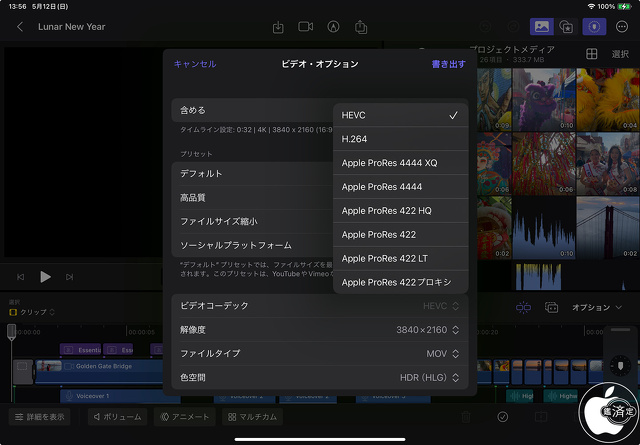Viewport: 640px width, 445px height.
Task: Show the photos media browser icon
Action: click(542, 27)
